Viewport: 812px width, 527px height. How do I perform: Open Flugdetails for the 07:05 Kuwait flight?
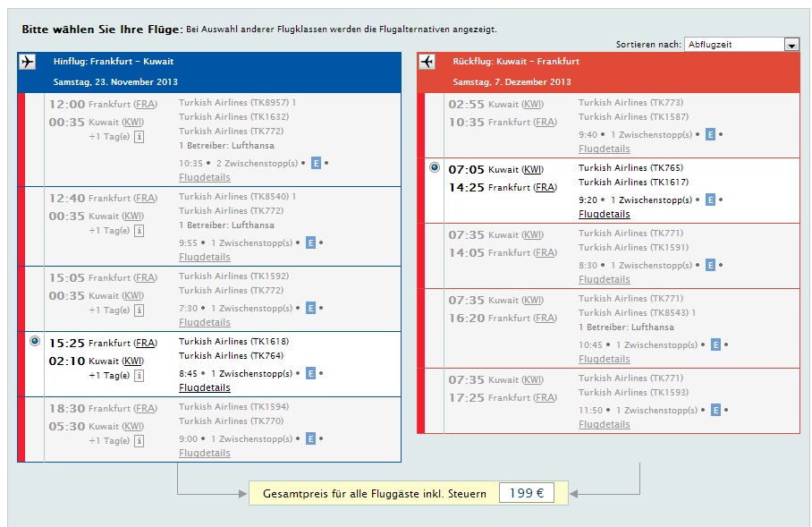tap(605, 214)
